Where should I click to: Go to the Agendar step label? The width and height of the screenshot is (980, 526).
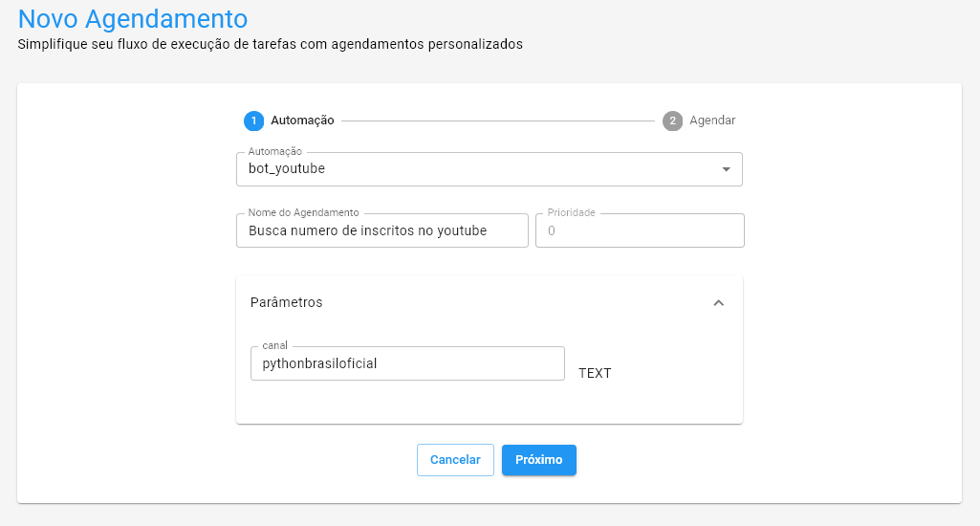pos(712,121)
